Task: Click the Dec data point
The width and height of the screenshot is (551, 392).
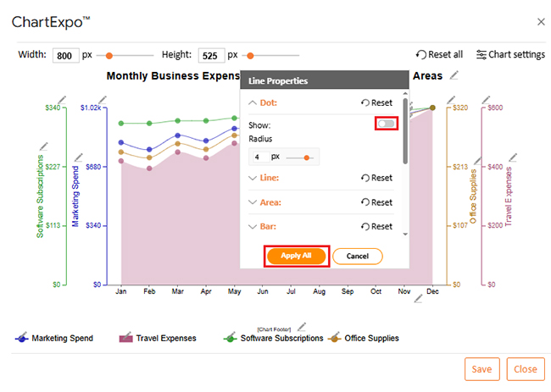Action: (432, 108)
